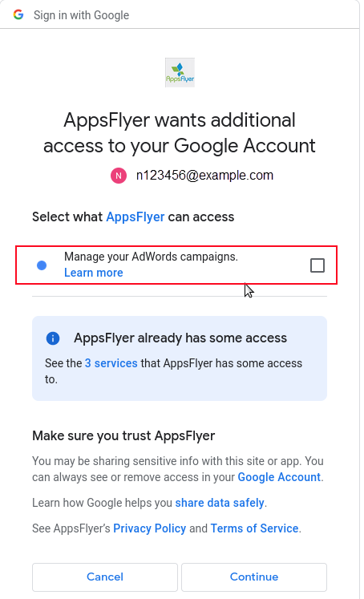Tick the Manage AdWords campaigns checkbox

(x=317, y=265)
